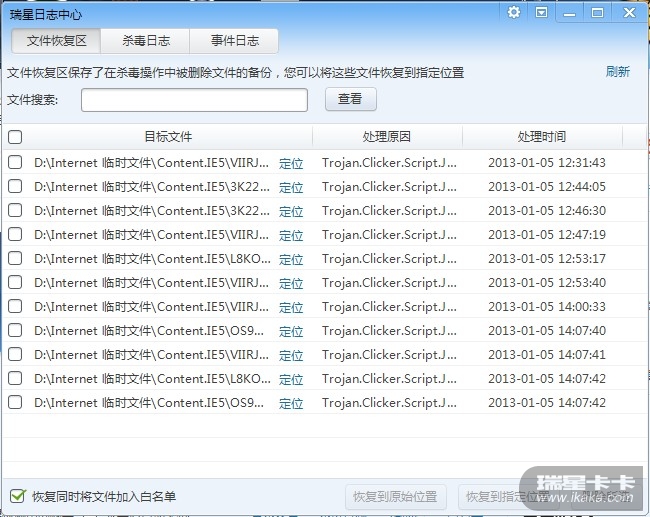This screenshot has width=650, height=517.
Task: Sort by 处理时间 column header
Action: [x=541, y=136]
